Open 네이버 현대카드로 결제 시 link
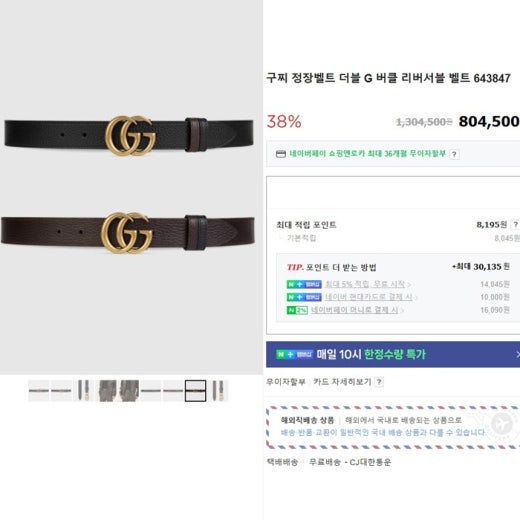 click(x=368, y=297)
